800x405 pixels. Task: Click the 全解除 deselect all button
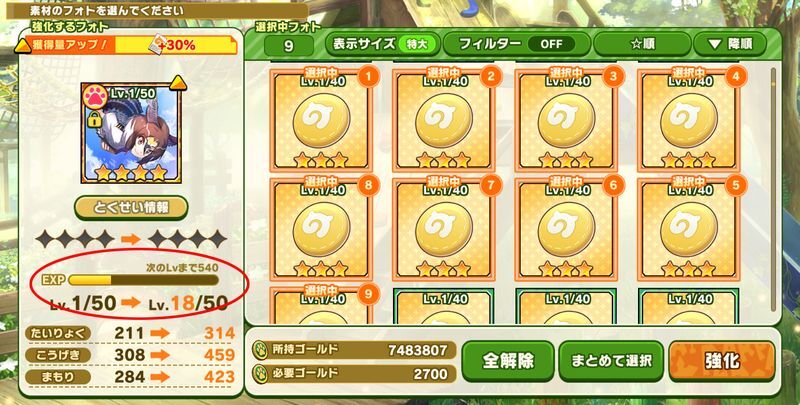508,361
